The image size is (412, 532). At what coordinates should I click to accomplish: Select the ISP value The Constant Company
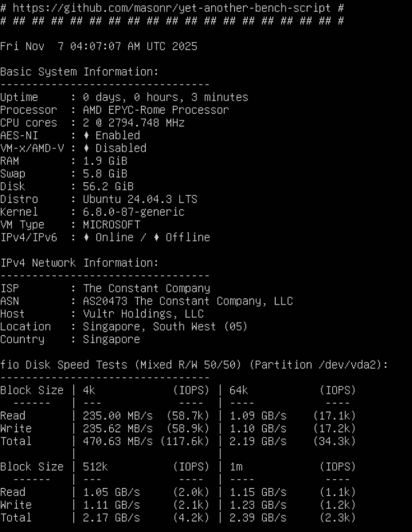[146, 289]
